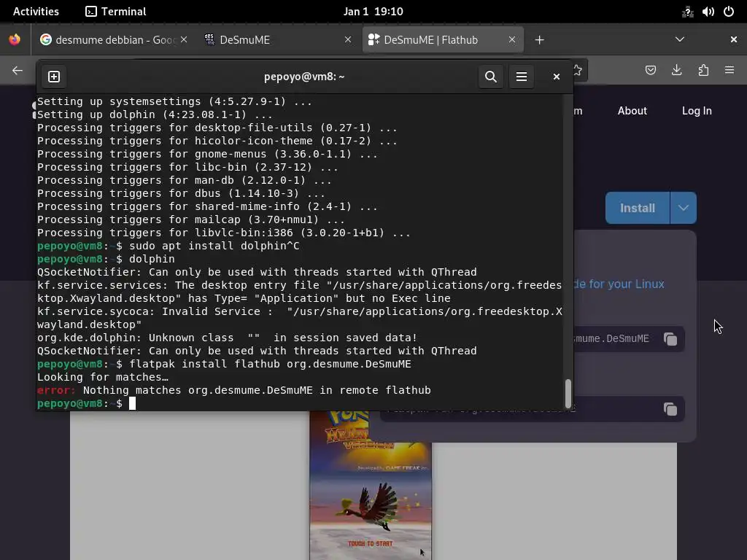
Task: Click the 'for your Linux' setup guide link
Action: (x=619, y=284)
